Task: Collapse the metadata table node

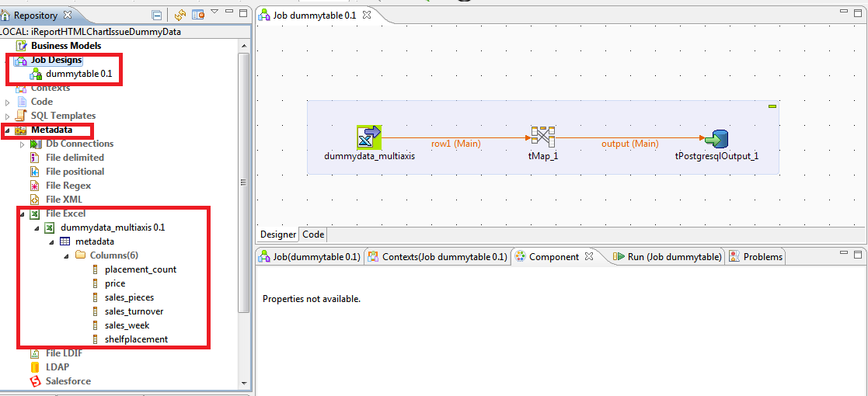Action: [x=51, y=241]
